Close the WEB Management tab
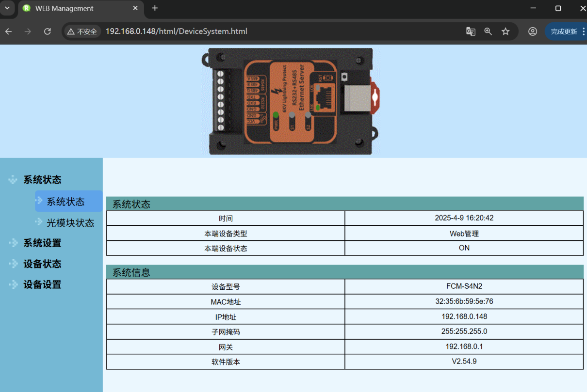The width and height of the screenshot is (587, 392). tap(135, 8)
